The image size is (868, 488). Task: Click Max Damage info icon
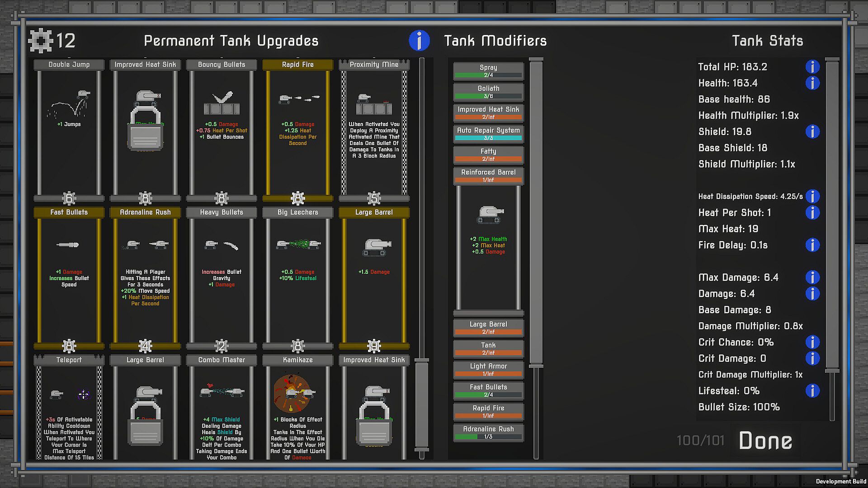click(812, 277)
